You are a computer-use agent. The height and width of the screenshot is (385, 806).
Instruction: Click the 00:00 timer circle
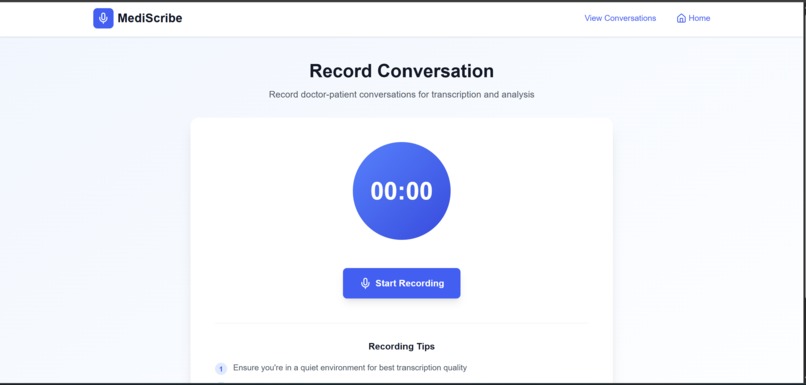(401, 191)
